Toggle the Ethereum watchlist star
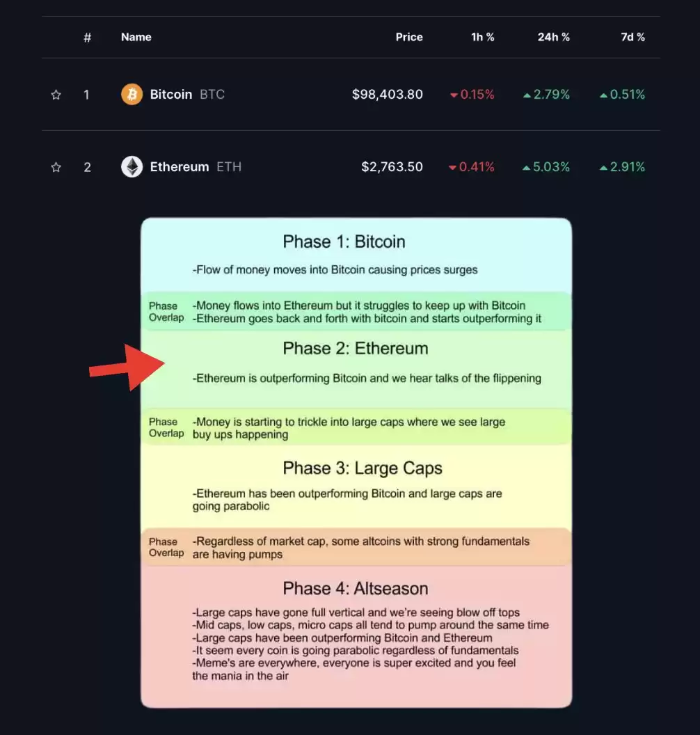Viewport: 700px width, 735px height. pos(56,167)
